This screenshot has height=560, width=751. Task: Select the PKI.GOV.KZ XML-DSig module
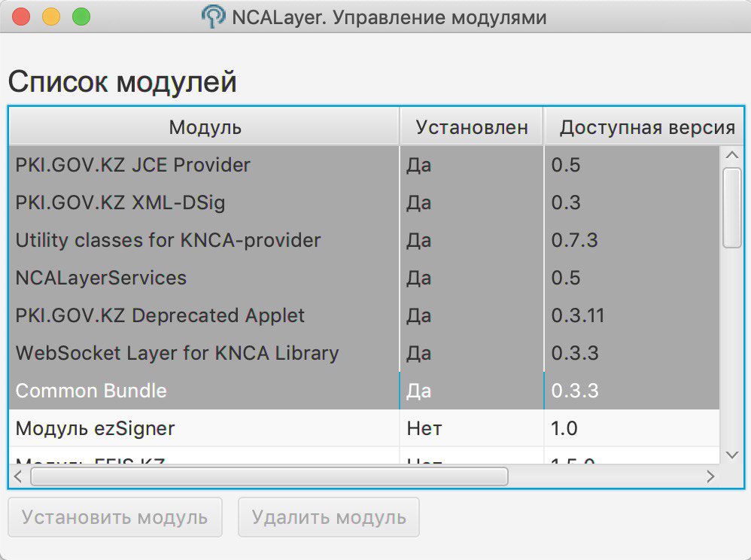tap(364, 202)
